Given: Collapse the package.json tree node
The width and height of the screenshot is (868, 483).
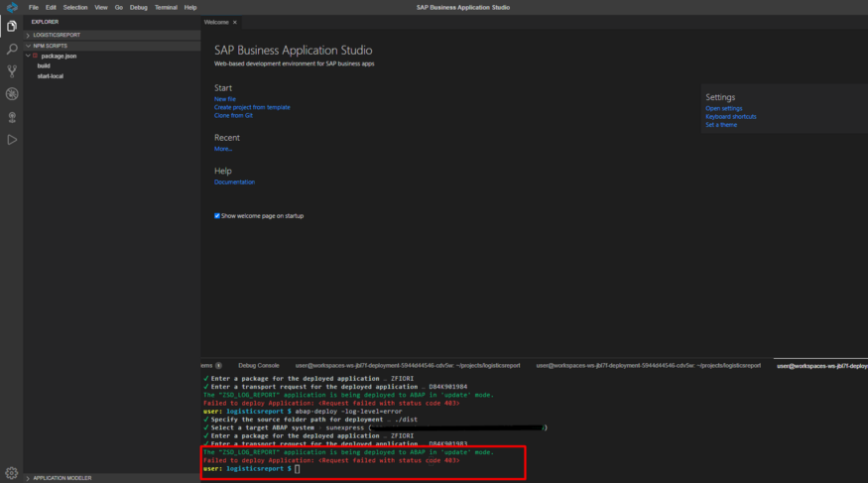Looking at the screenshot, I should 28,56.
